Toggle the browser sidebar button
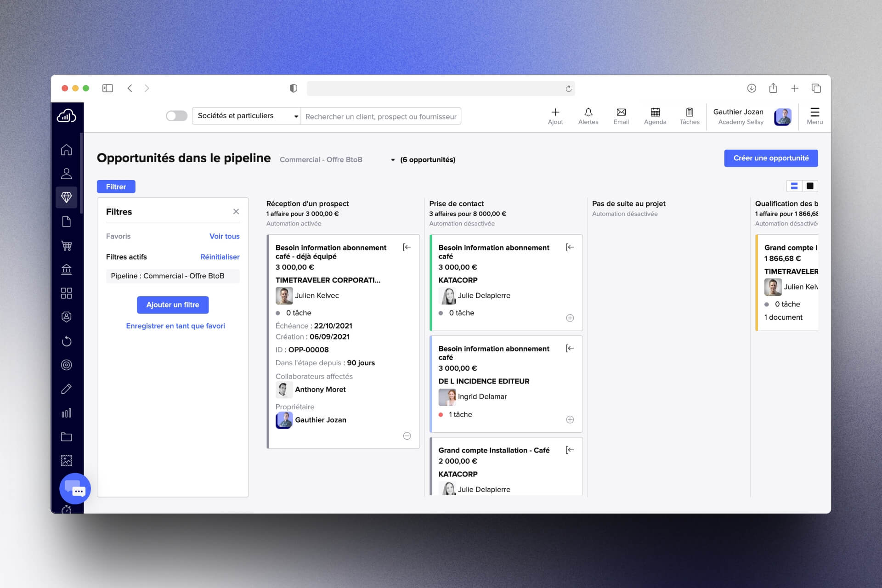The height and width of the screenshot is (588, 882). click(107, 88)
